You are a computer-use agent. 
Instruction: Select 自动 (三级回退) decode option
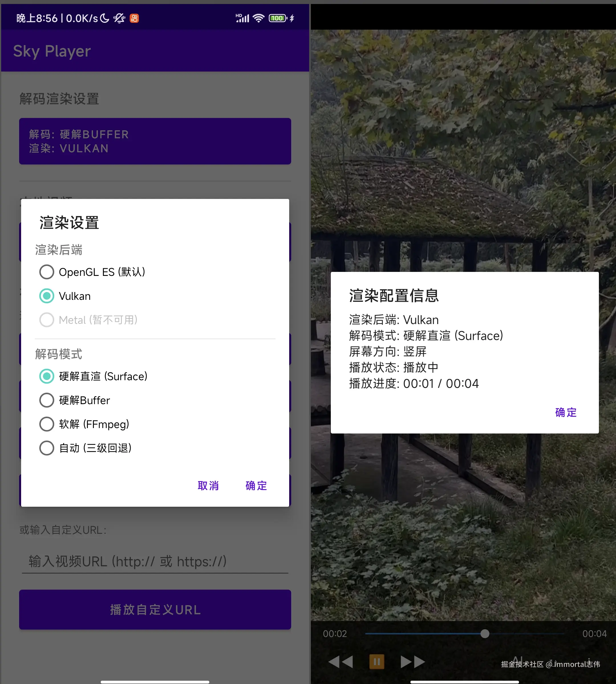(47, 448)
